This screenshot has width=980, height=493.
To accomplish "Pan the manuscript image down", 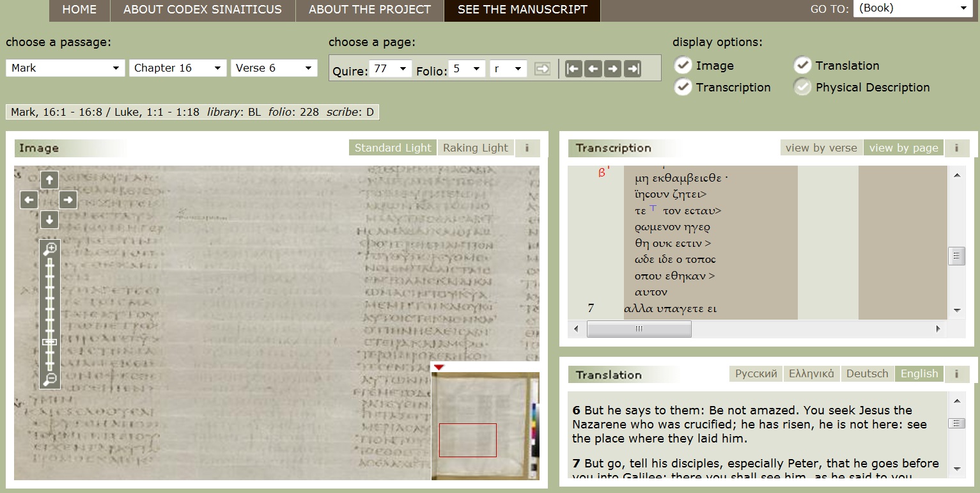I will 49,221.
